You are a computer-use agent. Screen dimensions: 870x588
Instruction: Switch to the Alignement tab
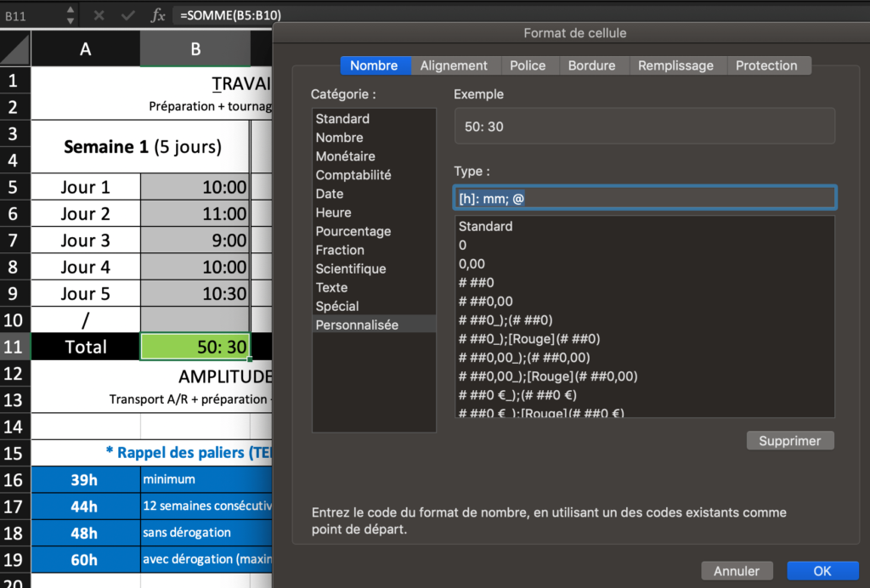click(x=454, y=65)
